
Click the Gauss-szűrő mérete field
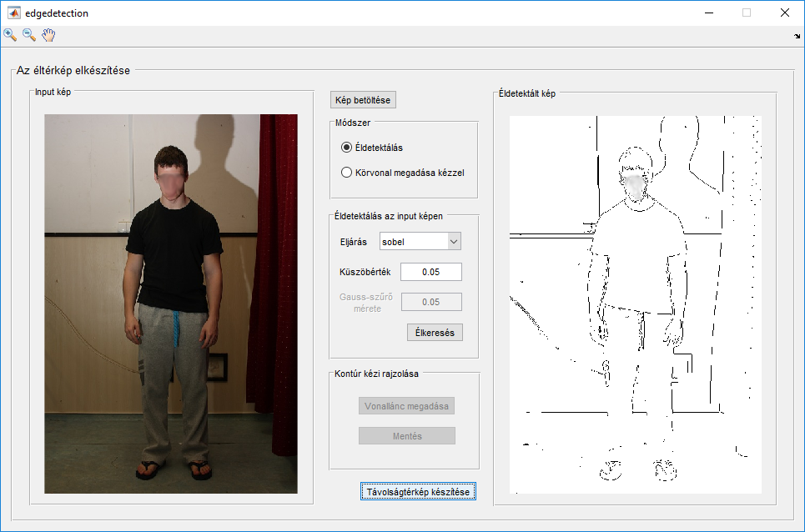[x=431, y=302]
